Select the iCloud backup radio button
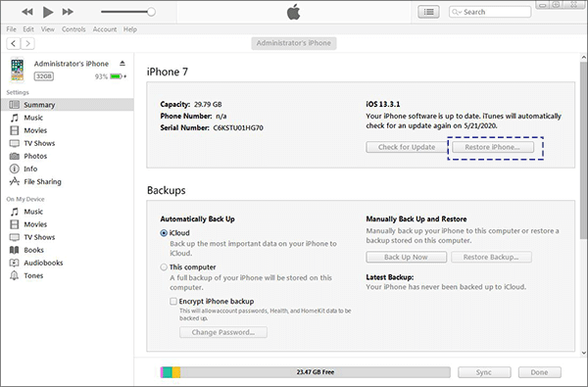588x387 pixels. pos(164,233)
